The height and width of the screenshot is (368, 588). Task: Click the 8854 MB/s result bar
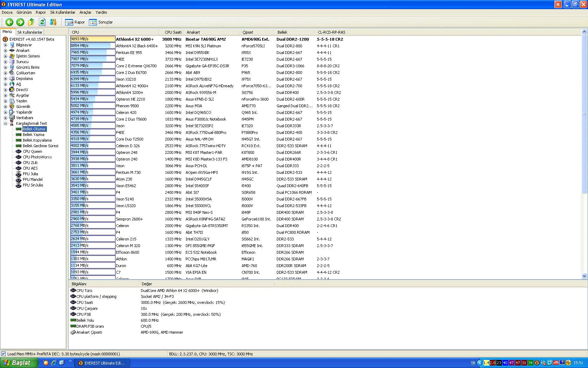[93, 46]
